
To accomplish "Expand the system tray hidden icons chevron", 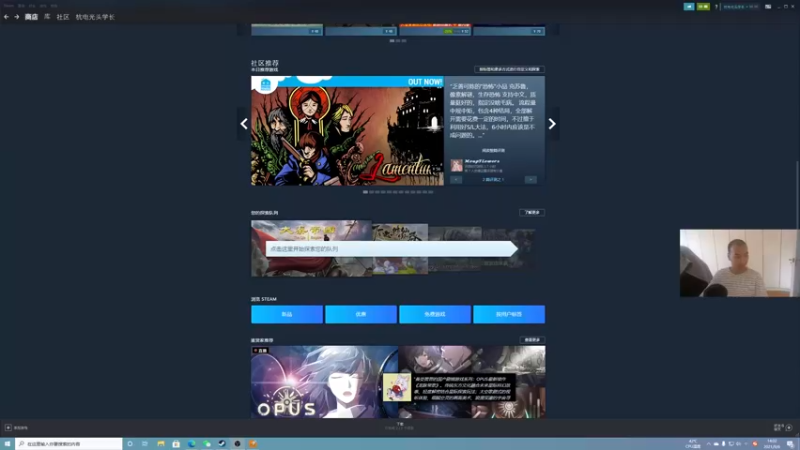I will pyautogui.click(x=708, y=444).
